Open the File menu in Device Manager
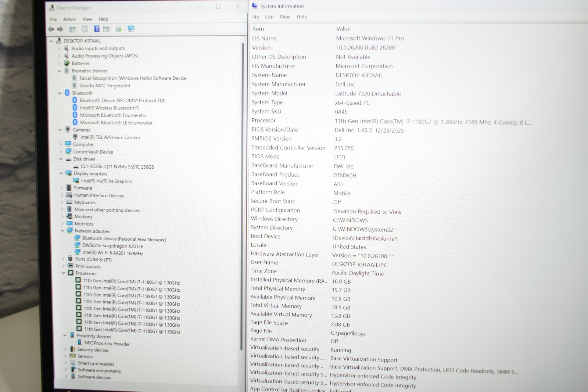Viewport: 588px width, 392px height. tap(53, 19)
